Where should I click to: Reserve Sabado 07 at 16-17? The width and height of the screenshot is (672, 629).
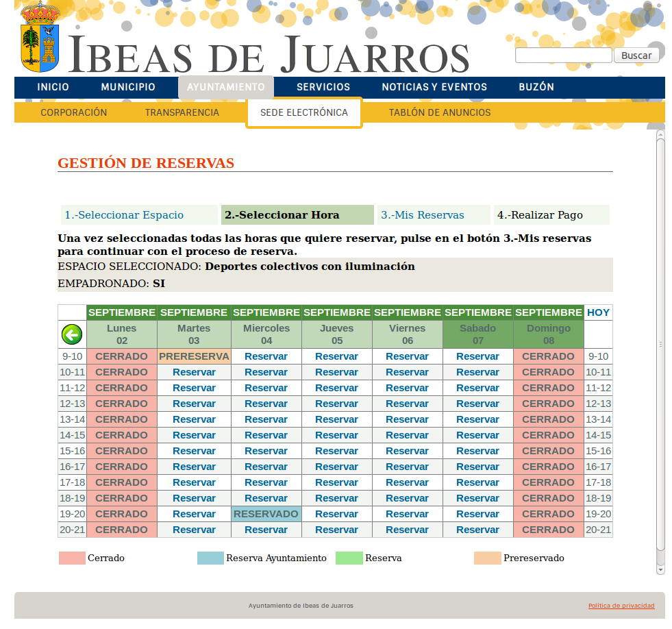coord(478,467)
